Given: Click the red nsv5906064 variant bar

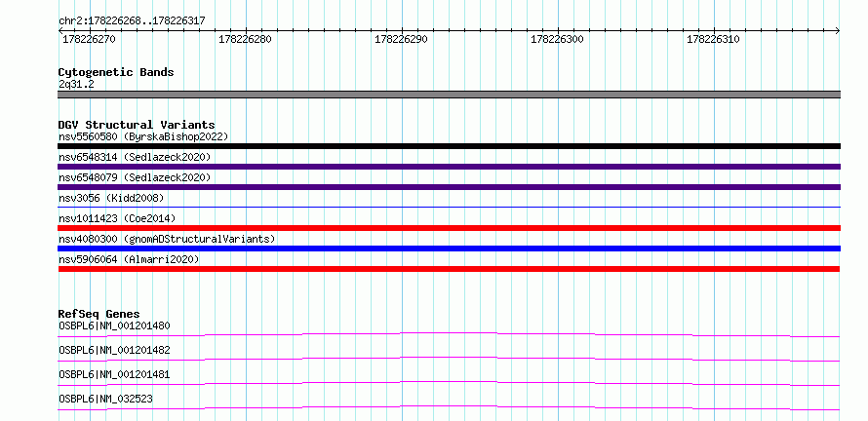Looking at the screenshot, I should pos(449,269).
